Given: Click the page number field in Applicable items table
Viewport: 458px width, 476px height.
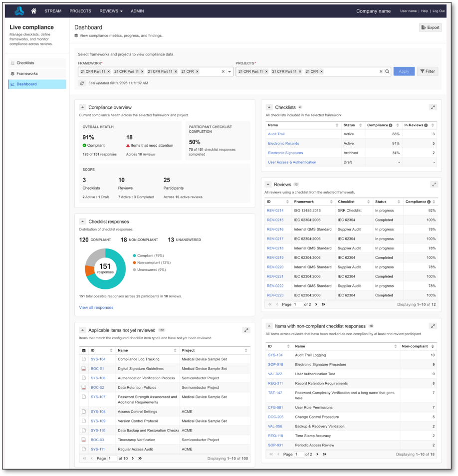Looking at the screenshot, I should [112, 459].
